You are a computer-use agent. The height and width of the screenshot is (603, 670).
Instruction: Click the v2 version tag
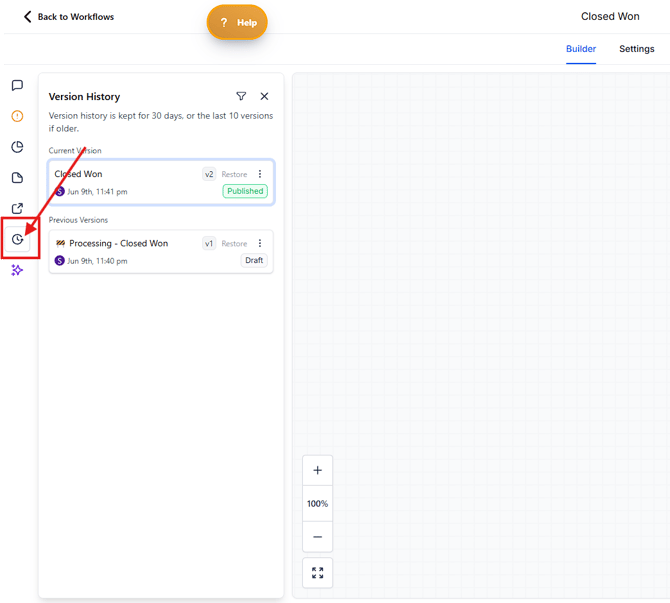click(209, 174)
